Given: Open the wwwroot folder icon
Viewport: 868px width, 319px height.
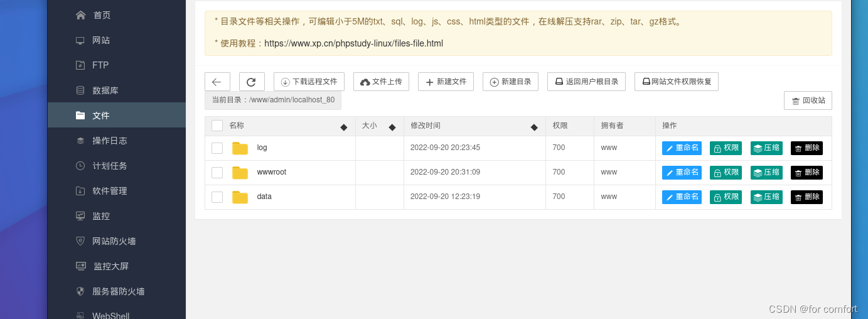Looking at the screenshot, I should [x=240, y=173].
